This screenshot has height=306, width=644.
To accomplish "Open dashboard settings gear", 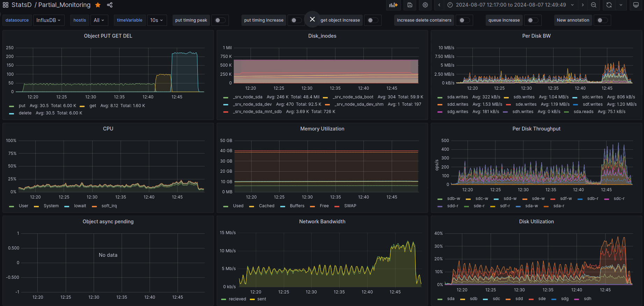I will pos(425,5).
